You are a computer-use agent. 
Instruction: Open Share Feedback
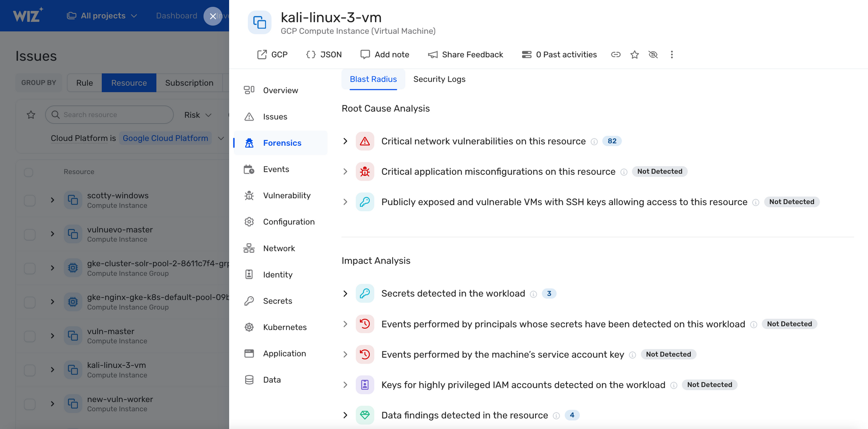tap(465, 55)
